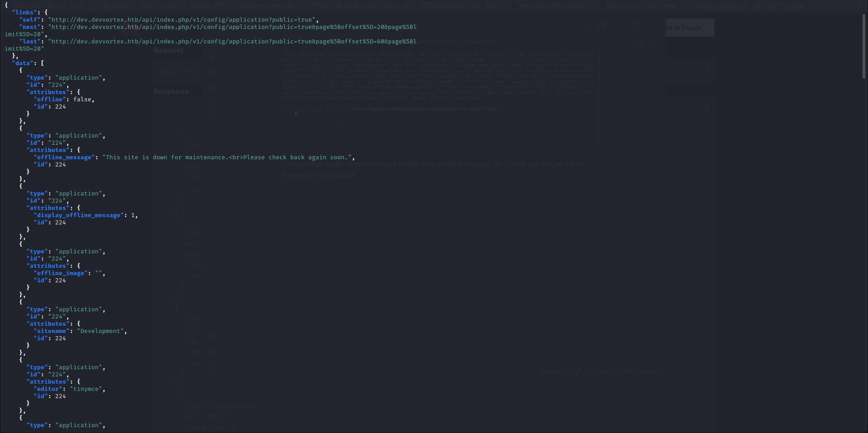Open the Exploit-DB bookmark

pos(206,5)
